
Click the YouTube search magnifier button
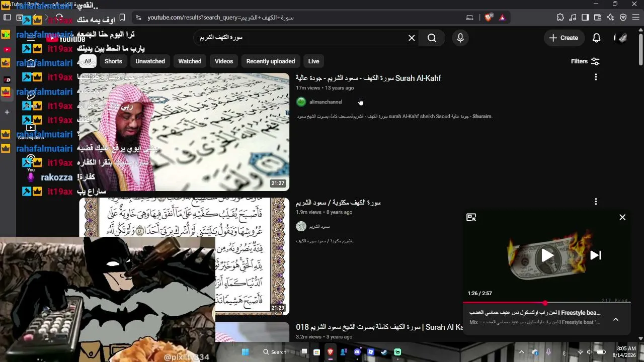tap(432, 38)
